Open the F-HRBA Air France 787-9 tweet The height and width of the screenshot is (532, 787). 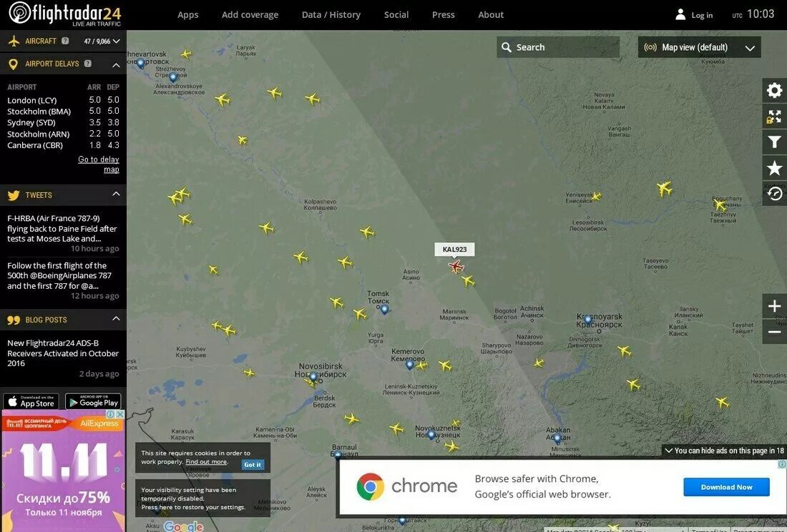coord(62,228)
